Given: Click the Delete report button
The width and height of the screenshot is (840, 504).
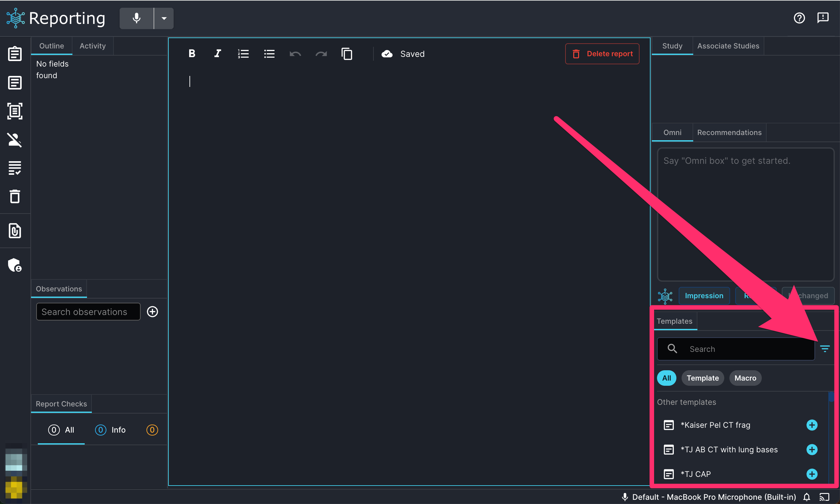Looking at the screenshot, I should click(x=602, y=54).
